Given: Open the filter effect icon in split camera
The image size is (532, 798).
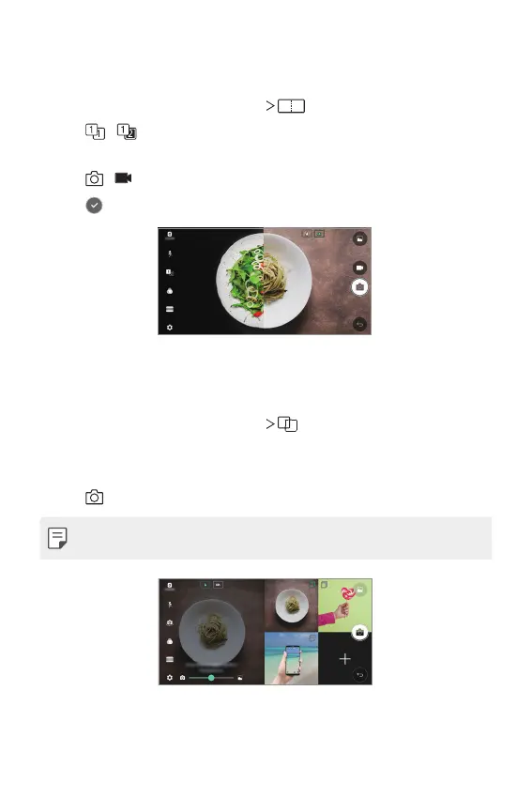Looking at the screenshot, I should tap(170, 291).
